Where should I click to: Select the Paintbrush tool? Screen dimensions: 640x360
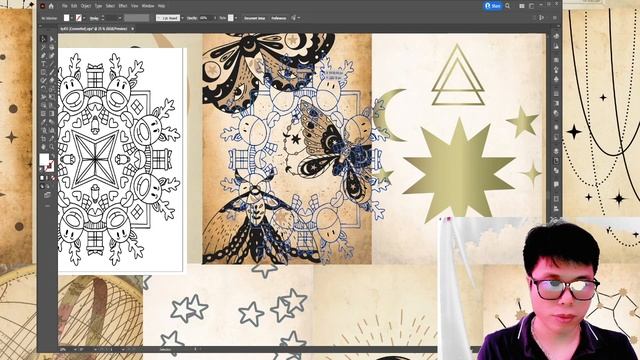point(52,72)
